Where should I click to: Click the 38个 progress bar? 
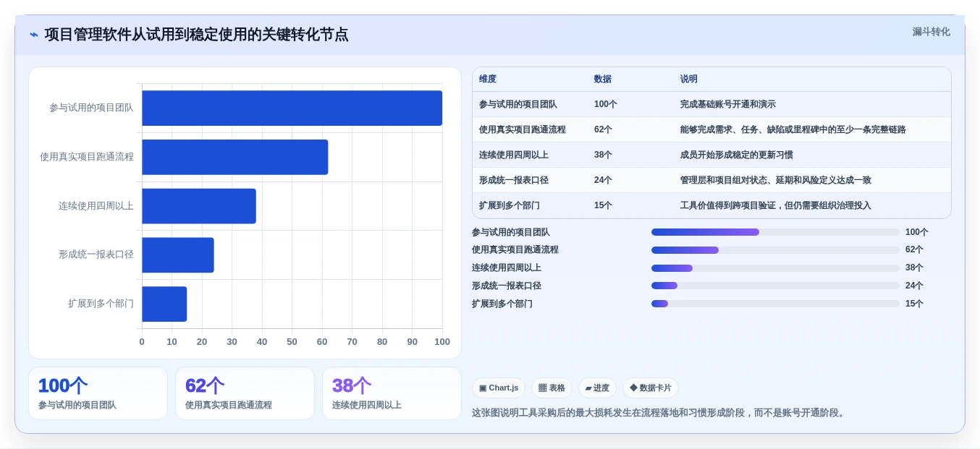[x=775, y=268]
